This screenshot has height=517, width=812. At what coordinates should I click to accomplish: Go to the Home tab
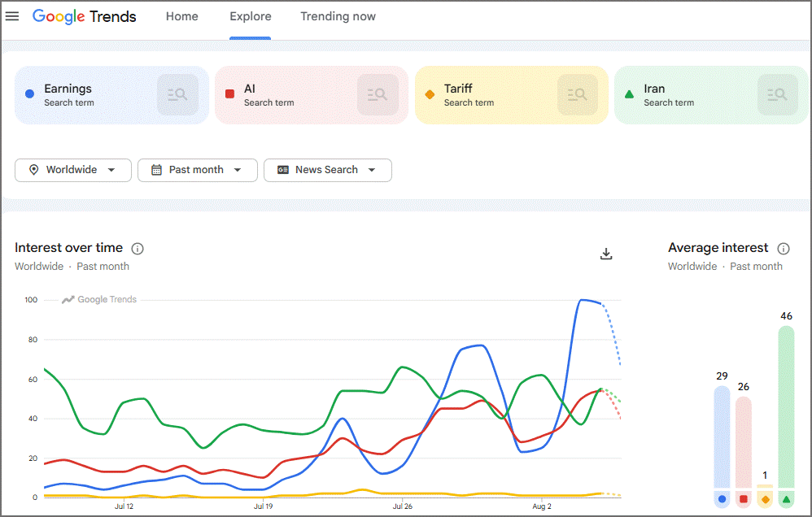181,16
